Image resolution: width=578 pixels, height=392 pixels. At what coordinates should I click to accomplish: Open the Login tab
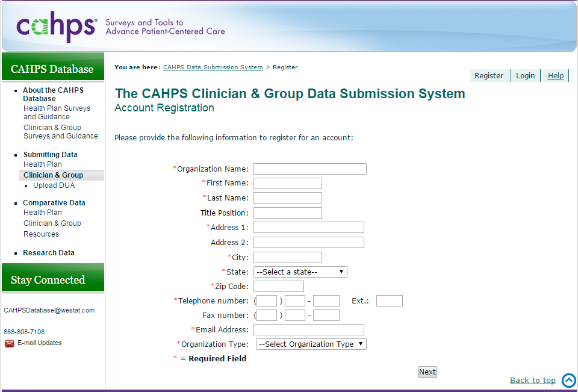525,76
